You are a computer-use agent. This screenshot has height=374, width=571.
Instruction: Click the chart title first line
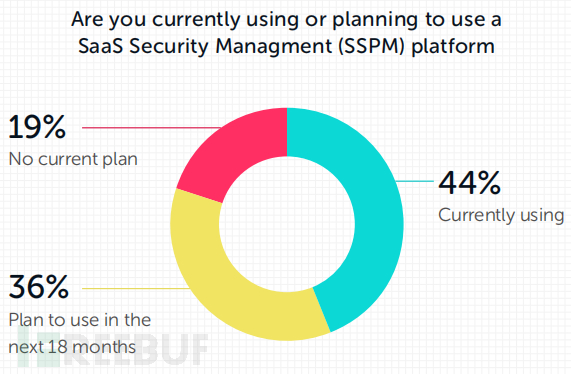click(286, 19)
